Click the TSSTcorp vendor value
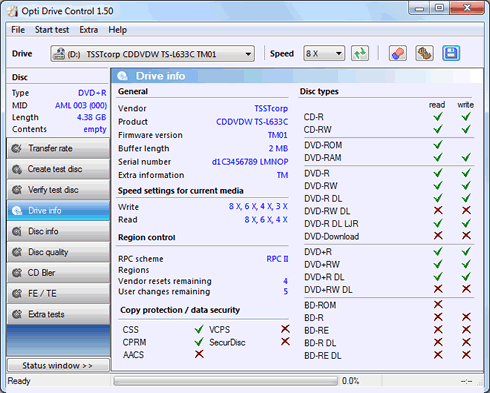Screen dimensions: 490x393 pyautogui.click(x=271, y=109)
